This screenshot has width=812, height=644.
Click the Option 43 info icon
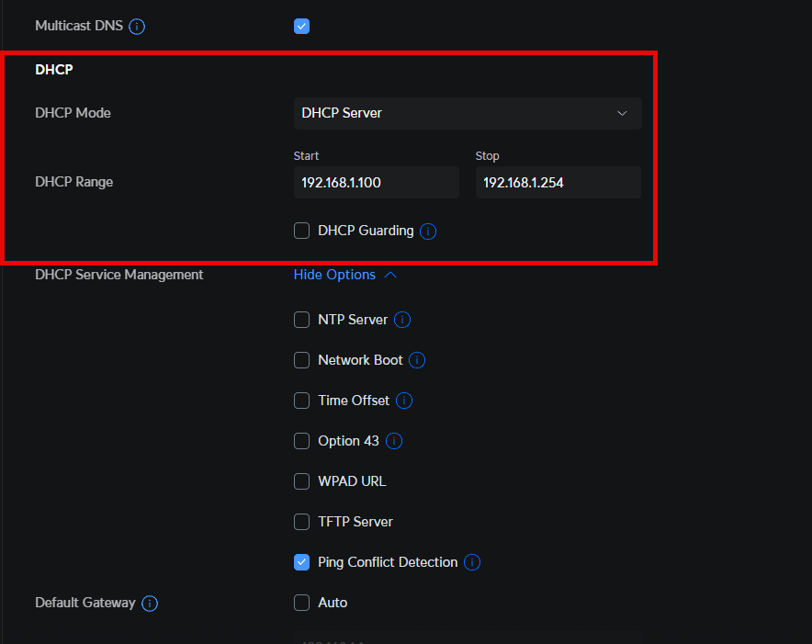click(x=394, y=441)
